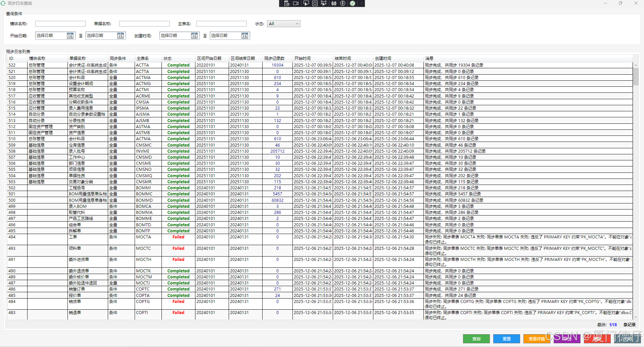Screen dimensions: 644x347
Task: Sort by the 同步记录数 column header
Action: (x=278, y=58)
